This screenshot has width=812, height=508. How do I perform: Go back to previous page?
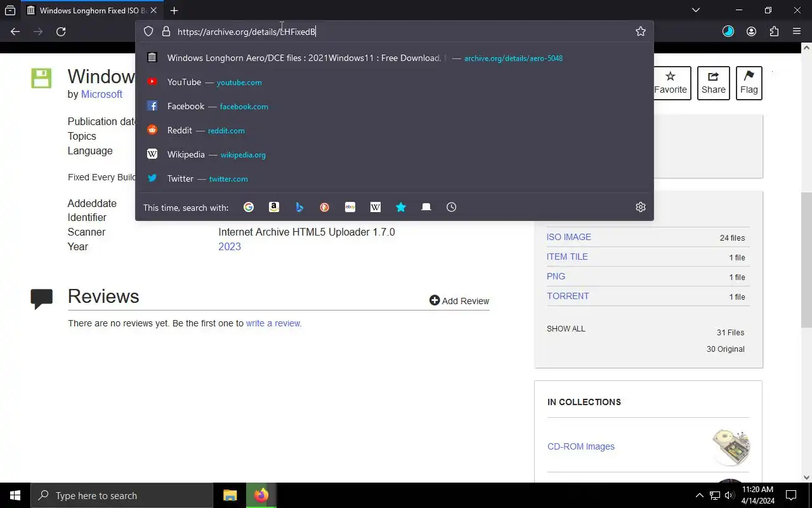pyautogui.click(x=15, y=31)
